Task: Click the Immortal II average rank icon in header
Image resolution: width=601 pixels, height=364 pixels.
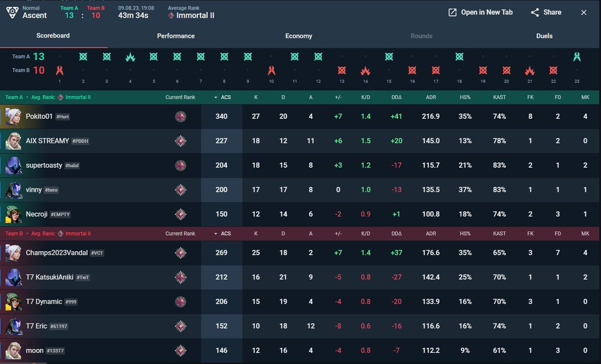Action: pyautogui.click(x=171, y=16)
